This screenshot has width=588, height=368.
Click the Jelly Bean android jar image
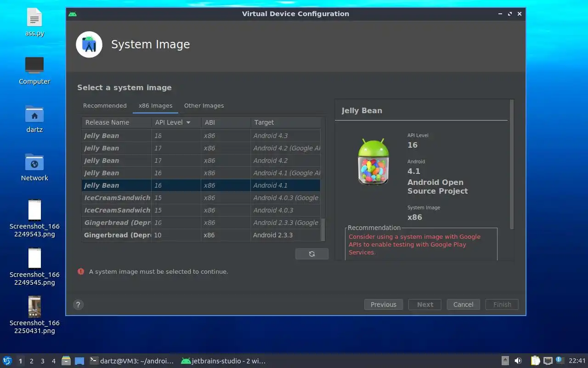373,161
